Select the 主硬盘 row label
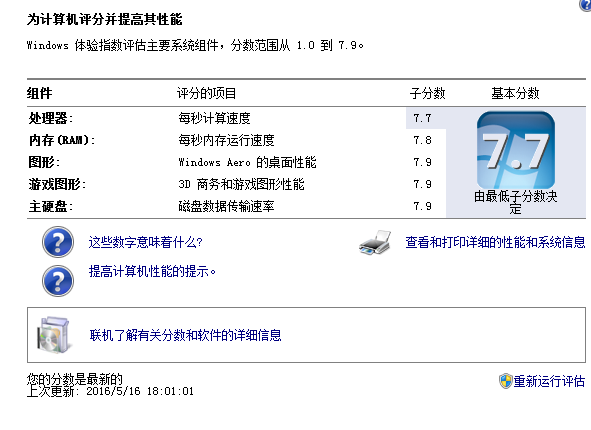 point(51,207)
